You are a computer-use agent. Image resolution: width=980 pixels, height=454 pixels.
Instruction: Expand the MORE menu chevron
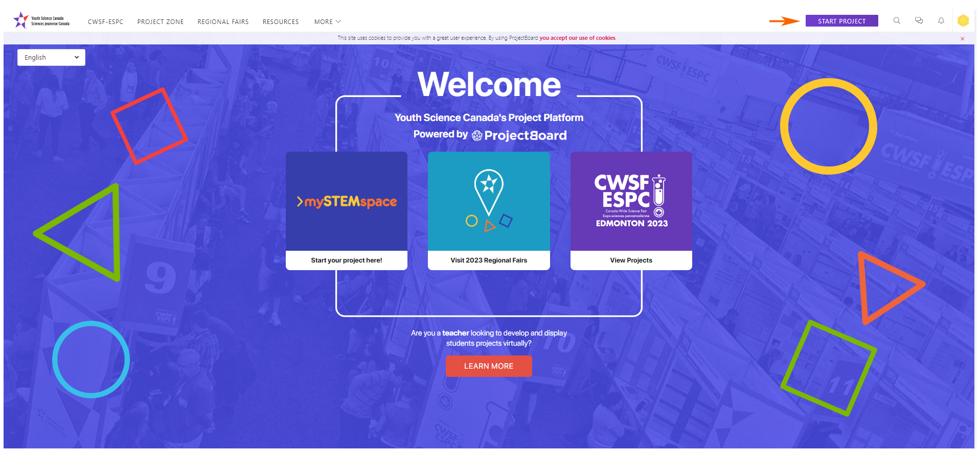tap(338, 21)
